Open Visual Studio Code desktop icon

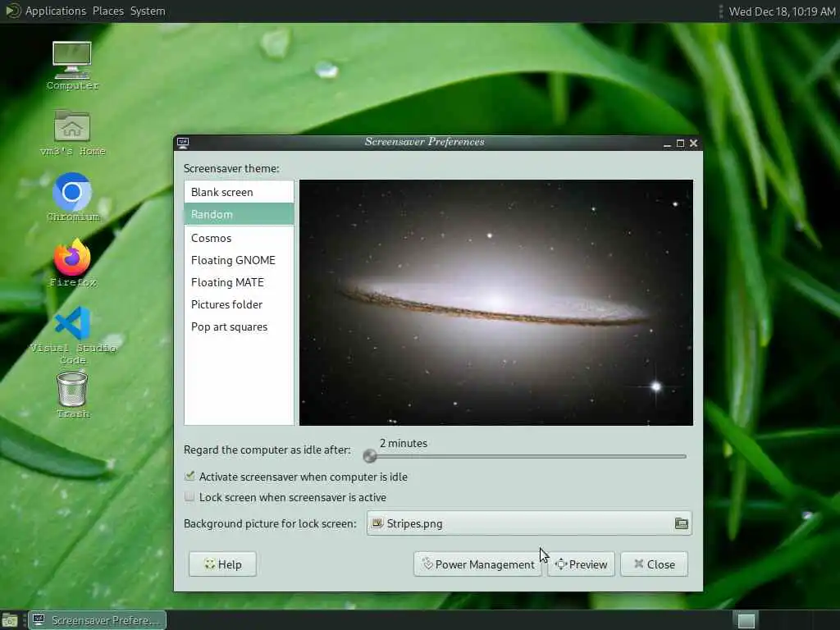click(x=73, y=335)
